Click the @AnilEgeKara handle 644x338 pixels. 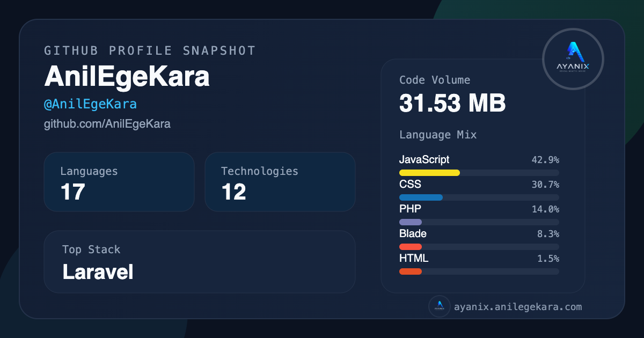[x=90, y=104]
